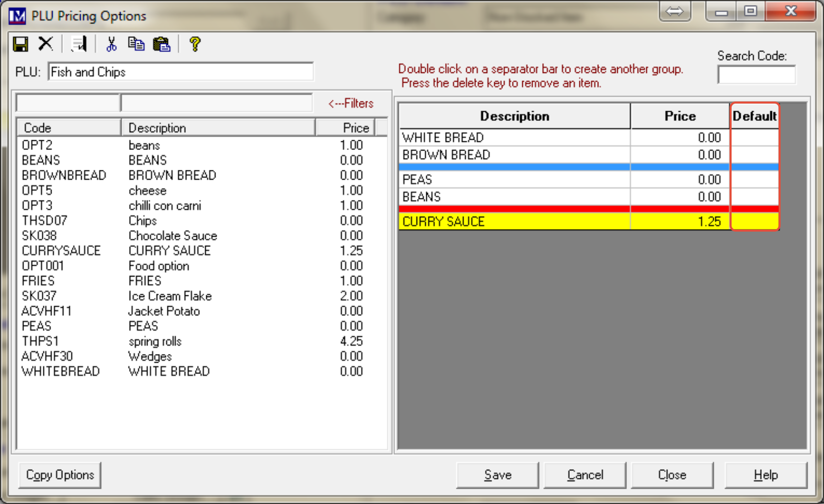Click the sort list toolbar icon
This screenshot has width=824, height=504.
(x=79, y=44)
